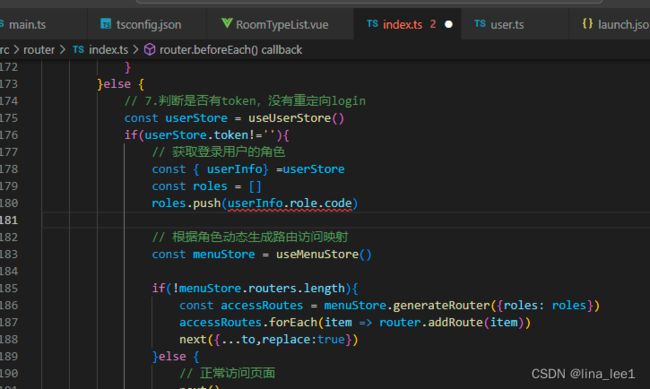Open router.beforeEach() callback breadcrumb

[230, 50]
